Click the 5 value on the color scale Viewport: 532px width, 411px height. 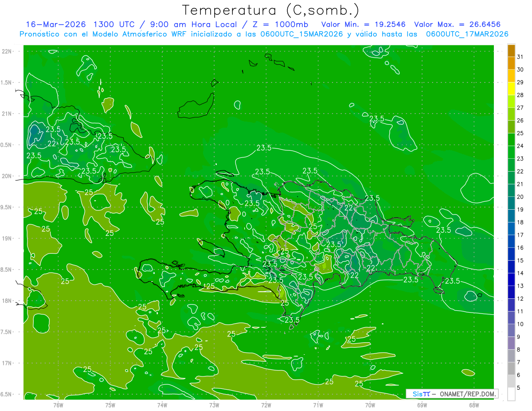[519, 388]
